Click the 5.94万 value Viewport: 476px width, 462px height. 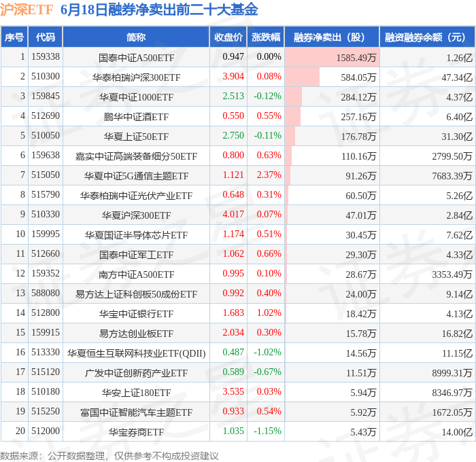[x=363, y=393]
